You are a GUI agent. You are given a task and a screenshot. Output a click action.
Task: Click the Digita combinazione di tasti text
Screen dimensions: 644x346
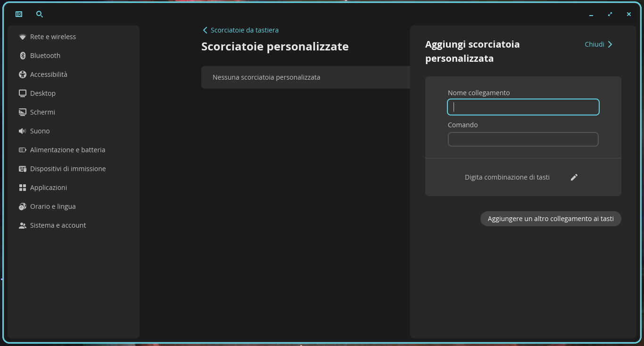click(507, 177)
